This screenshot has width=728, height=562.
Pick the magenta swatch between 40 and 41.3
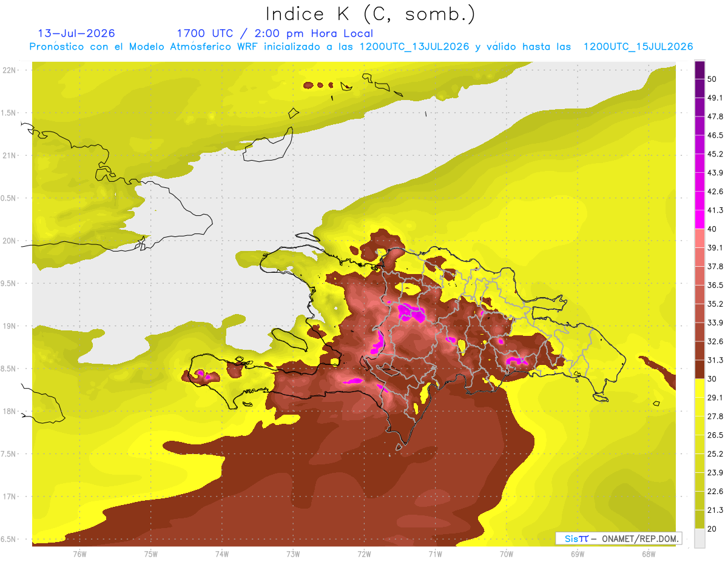[x=700, y=219]
